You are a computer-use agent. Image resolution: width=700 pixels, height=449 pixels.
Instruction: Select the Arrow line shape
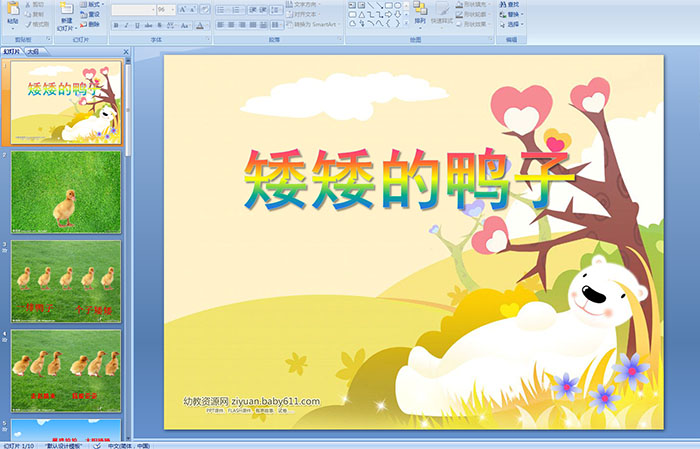(379, 5)
